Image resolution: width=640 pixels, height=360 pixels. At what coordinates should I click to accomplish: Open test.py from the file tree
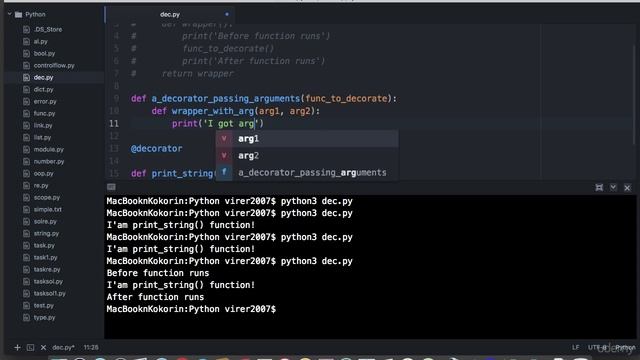click(x=44, y=305)
